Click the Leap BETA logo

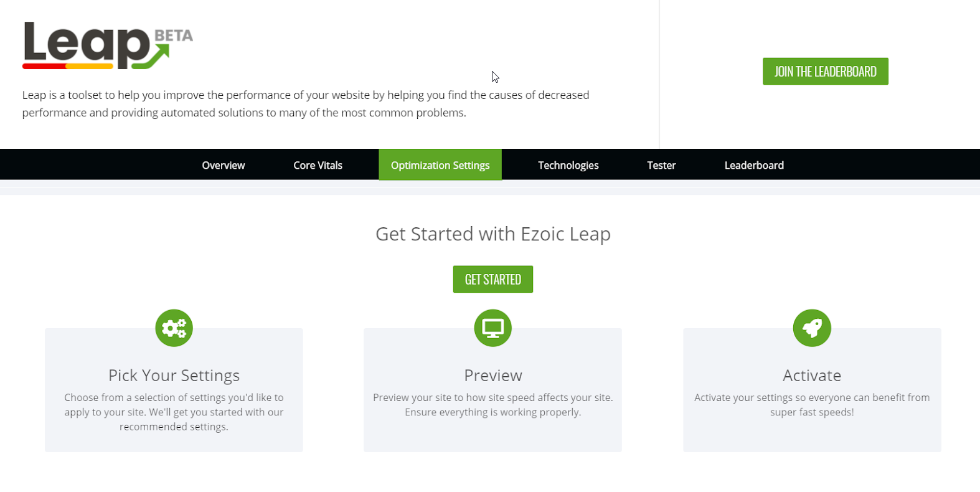(x=108, y=45)
